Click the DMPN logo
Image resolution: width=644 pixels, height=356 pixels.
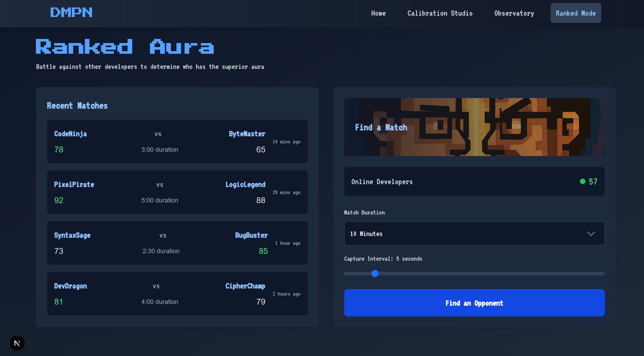click(x=71, y=12)
